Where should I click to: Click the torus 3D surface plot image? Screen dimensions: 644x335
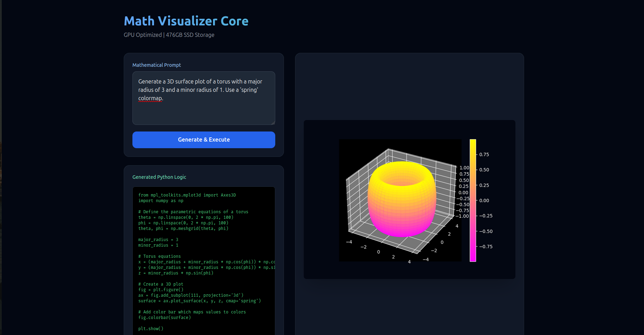400,200
